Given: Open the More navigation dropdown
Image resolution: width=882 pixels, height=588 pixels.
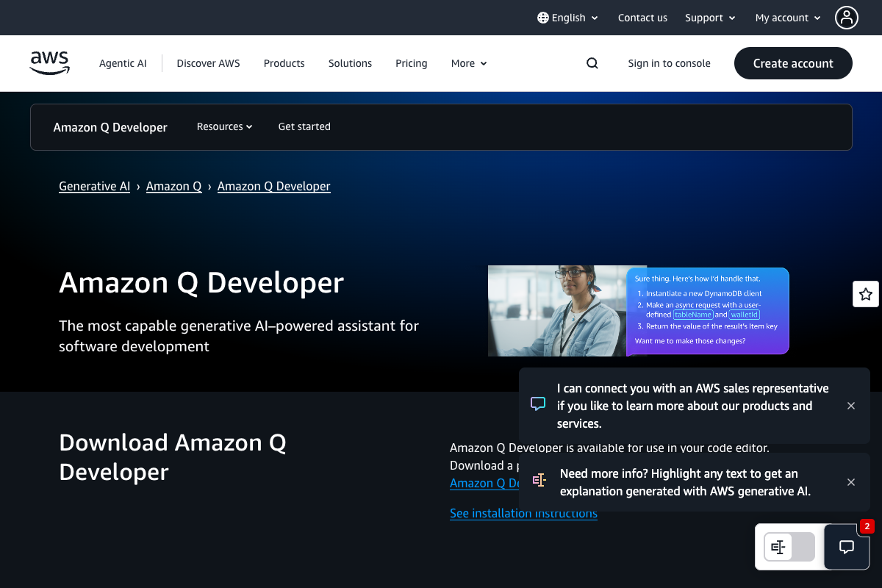Looking at the screenshot, I should 469,63.
